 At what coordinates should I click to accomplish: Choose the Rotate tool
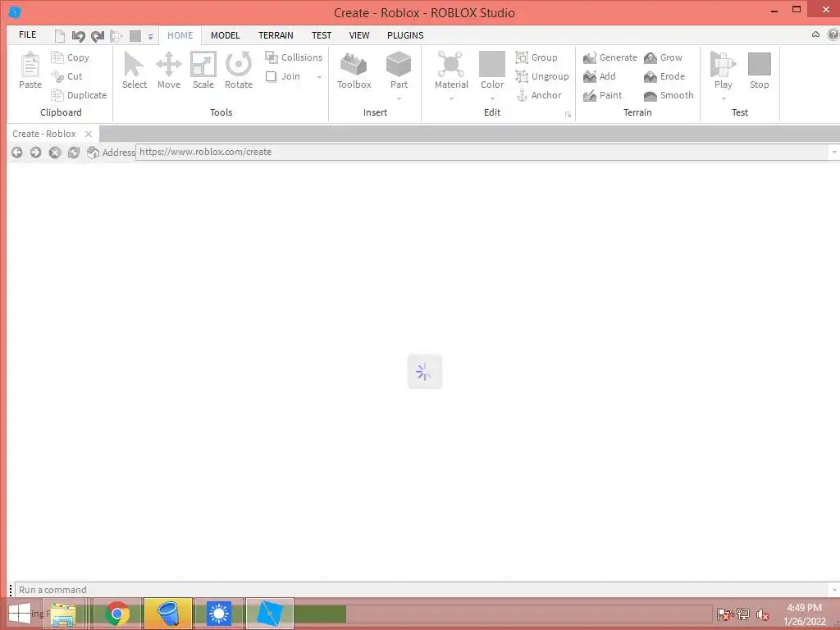pyautogui.click(x=239, y=71)
